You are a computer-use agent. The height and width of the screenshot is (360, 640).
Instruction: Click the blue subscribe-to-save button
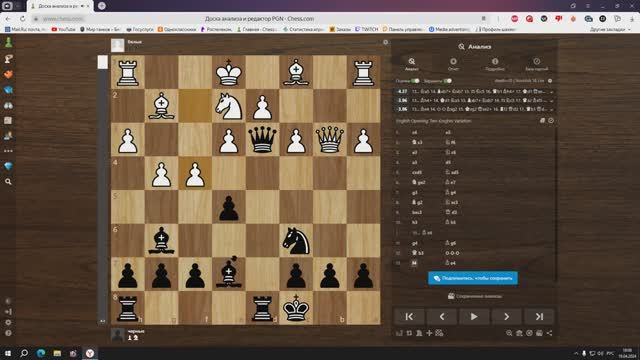(x=473, y=278)
